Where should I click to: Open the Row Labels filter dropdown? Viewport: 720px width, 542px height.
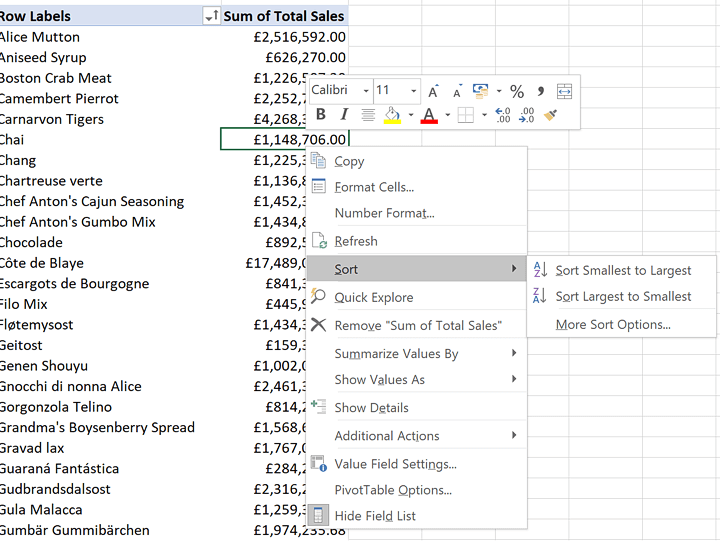click(211, 17)
